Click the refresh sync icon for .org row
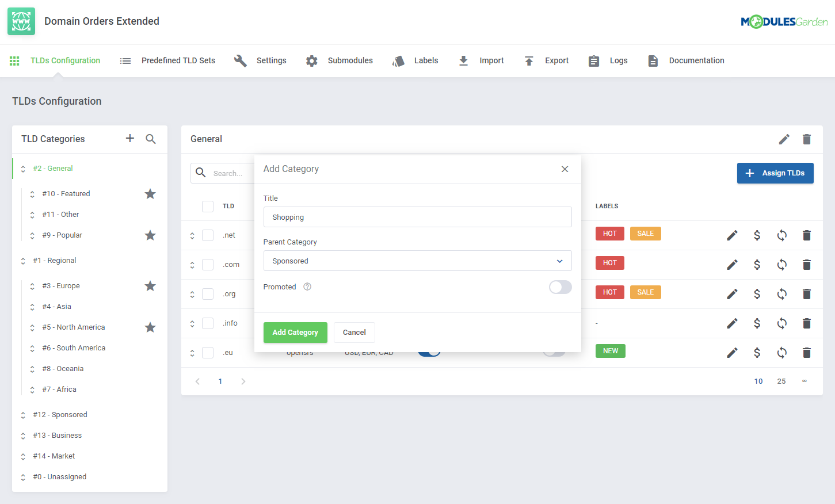This screenshot has height=504, width=835. point(781,294)
